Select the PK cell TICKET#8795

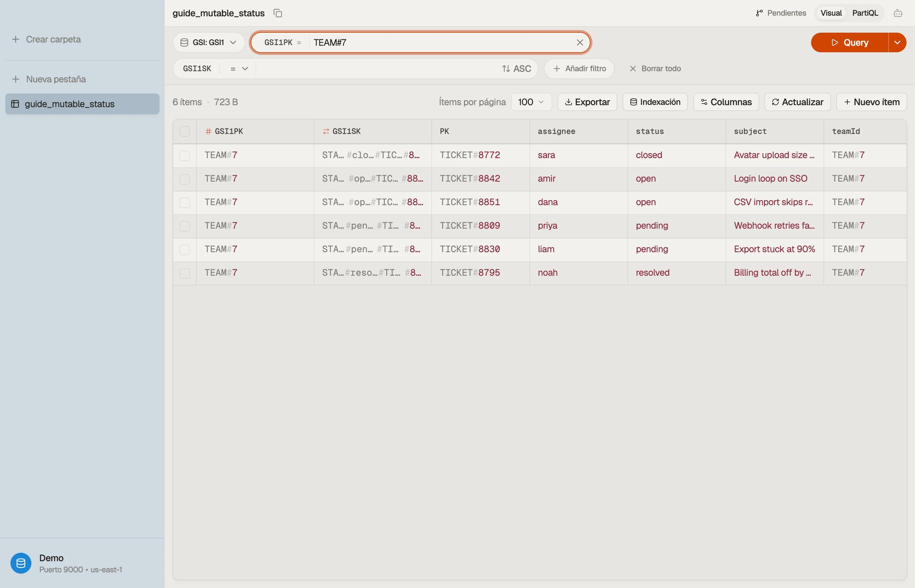[x=480, y=273]
